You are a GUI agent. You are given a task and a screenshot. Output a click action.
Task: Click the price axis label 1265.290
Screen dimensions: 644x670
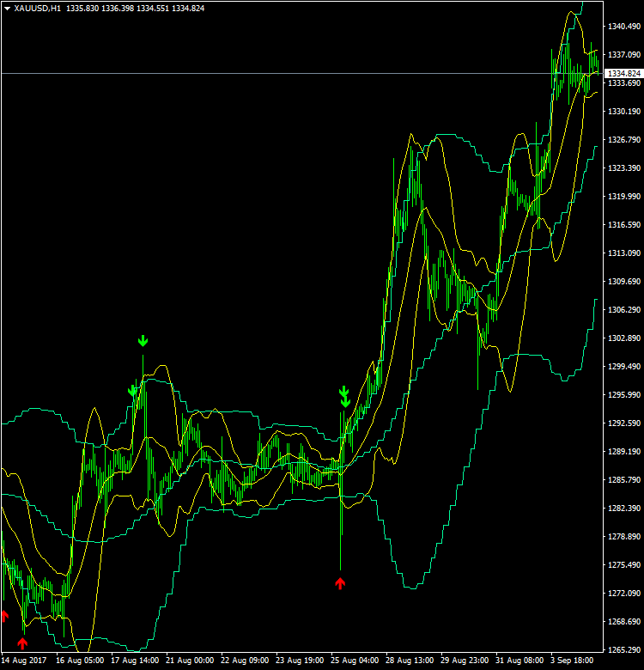624,650
